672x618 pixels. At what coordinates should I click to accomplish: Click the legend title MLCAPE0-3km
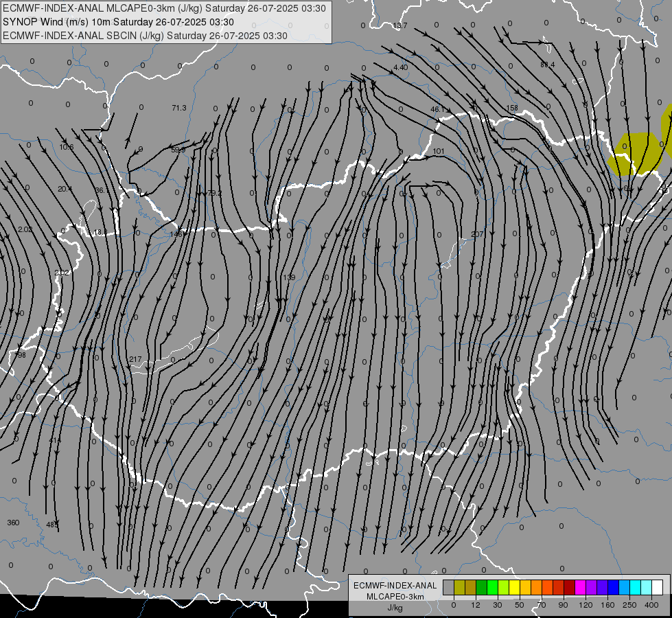[x=395, y=597]
